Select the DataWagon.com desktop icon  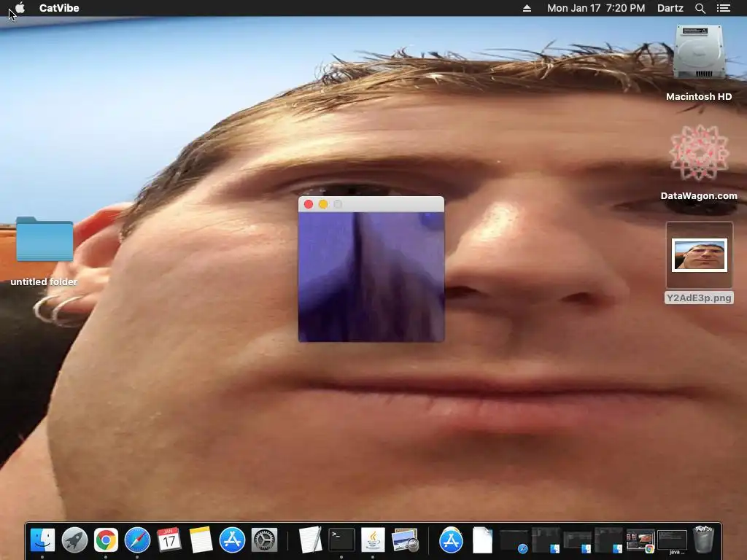(x=699, y=153)
